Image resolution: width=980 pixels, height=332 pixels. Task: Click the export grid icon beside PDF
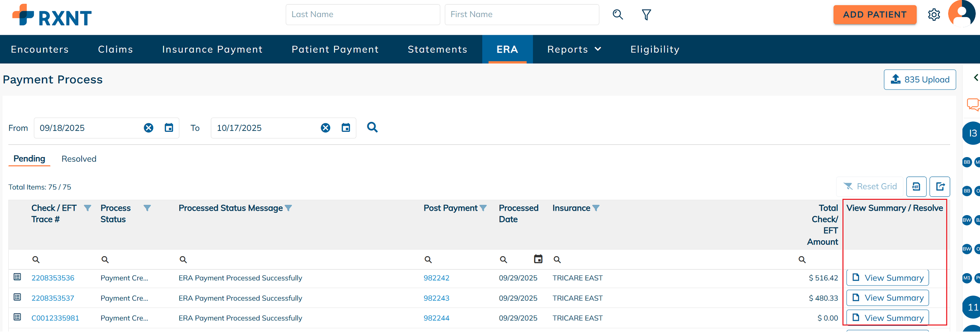click(x=939, y=187)
